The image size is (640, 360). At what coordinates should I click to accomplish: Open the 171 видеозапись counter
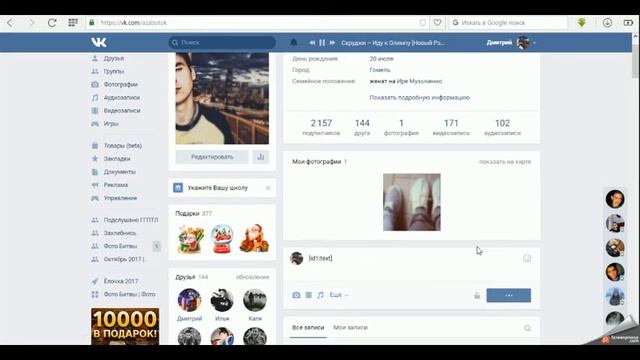[x=451, y=127]
